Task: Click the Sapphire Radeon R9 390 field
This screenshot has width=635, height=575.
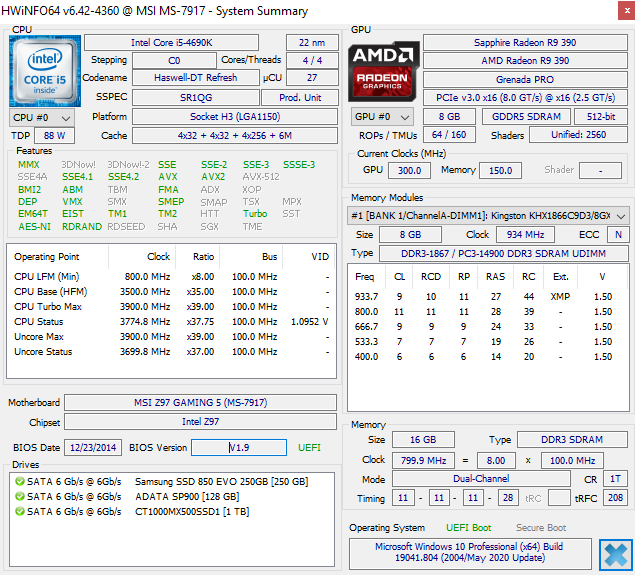Action: coord(525,43)
